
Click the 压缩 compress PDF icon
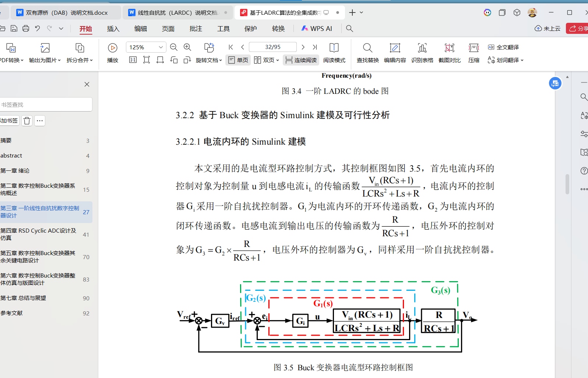(474, 52)
